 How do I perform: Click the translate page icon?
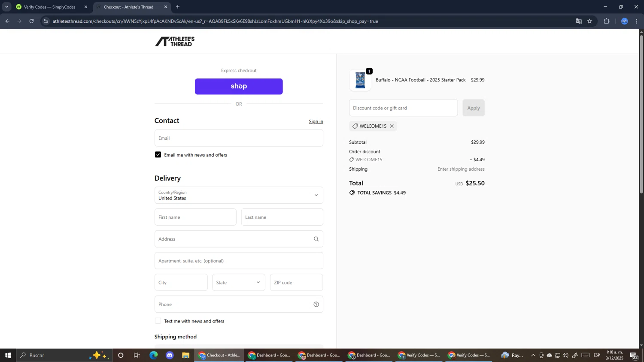pyautogui.click(x=579, y=21)
